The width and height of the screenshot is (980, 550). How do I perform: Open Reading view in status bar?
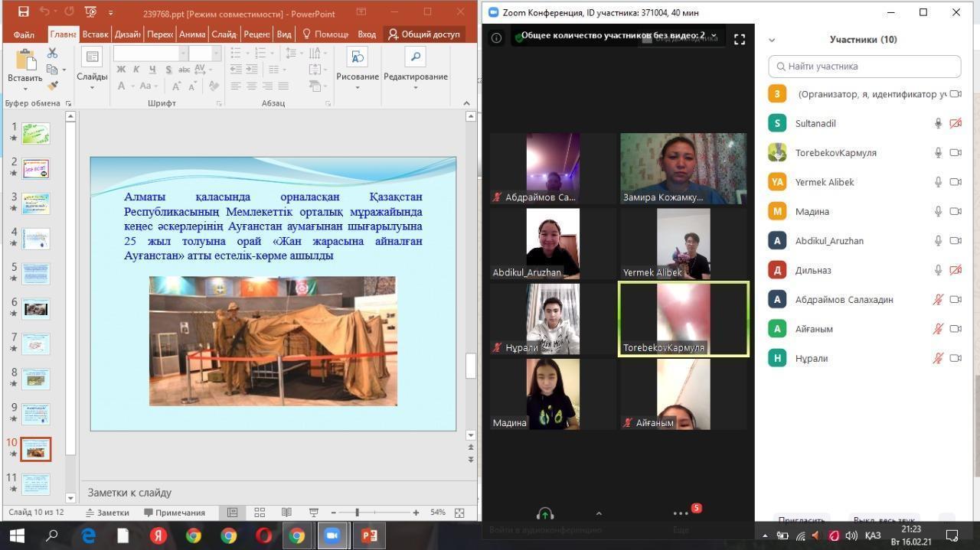286,513
